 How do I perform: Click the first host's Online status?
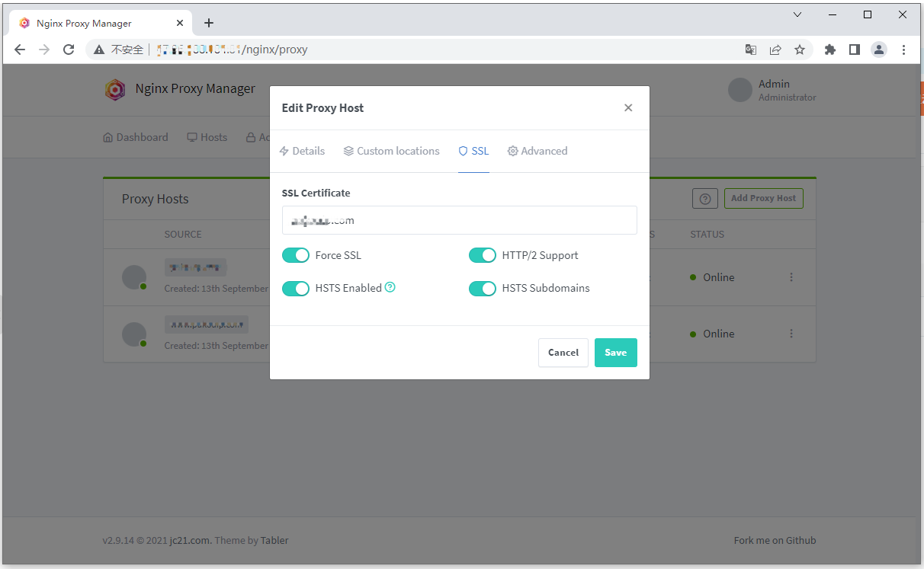coord(713,277)
